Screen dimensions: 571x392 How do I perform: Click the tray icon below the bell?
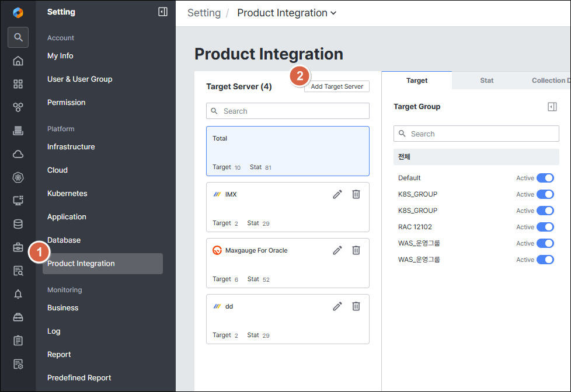[x=18, y=317]
